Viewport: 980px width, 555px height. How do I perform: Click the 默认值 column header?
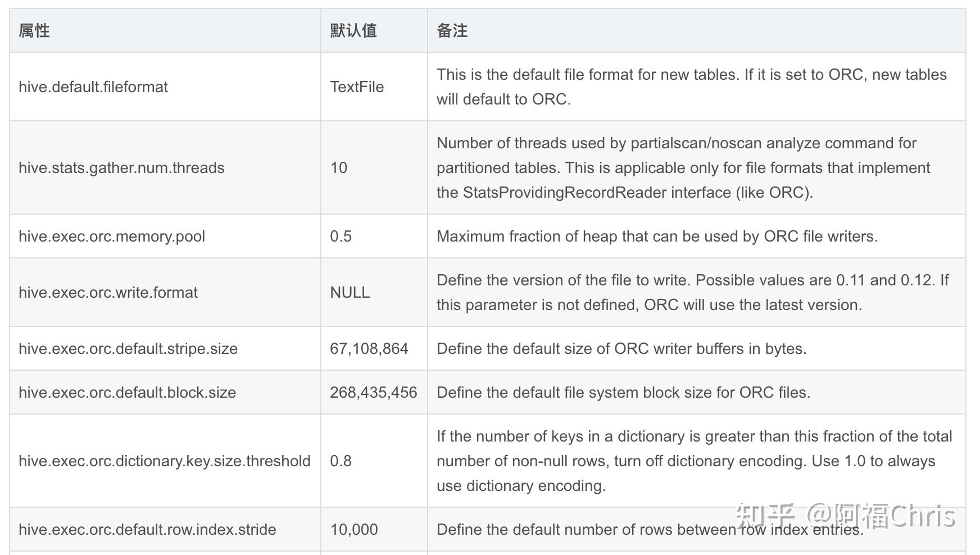353,31
